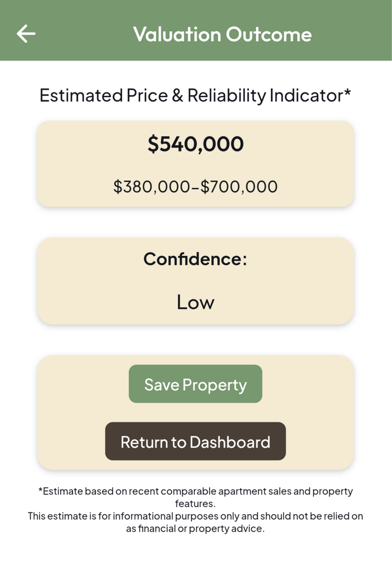Click the financial or property advice text
This screenshot has width=392, height=572.
pyautogui.click(x=195, y=529)
